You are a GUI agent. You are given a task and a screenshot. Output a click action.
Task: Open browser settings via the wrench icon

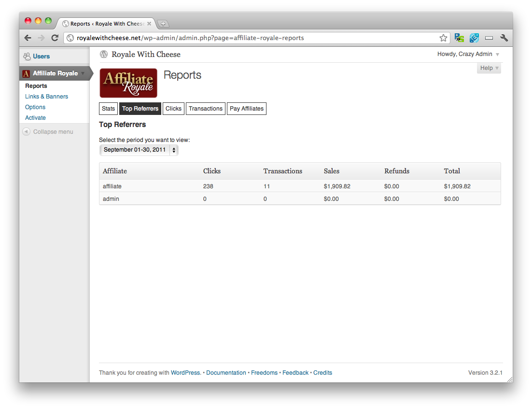(x=504, y=37)
